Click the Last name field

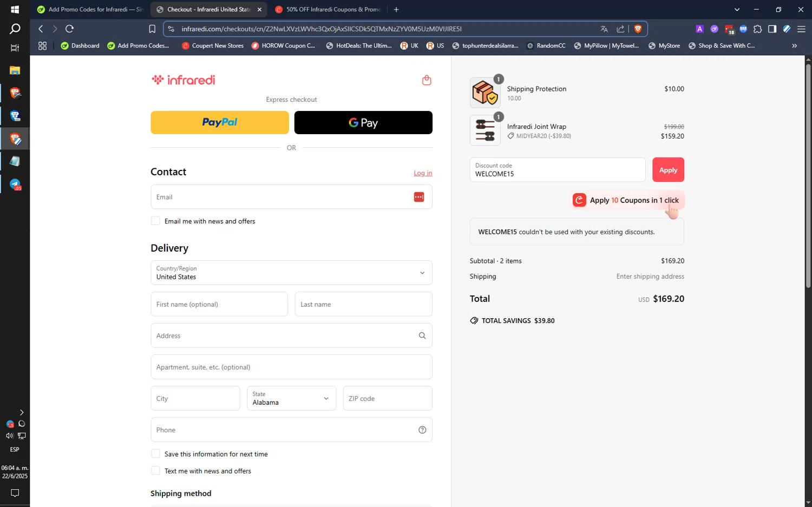point(363,304)
